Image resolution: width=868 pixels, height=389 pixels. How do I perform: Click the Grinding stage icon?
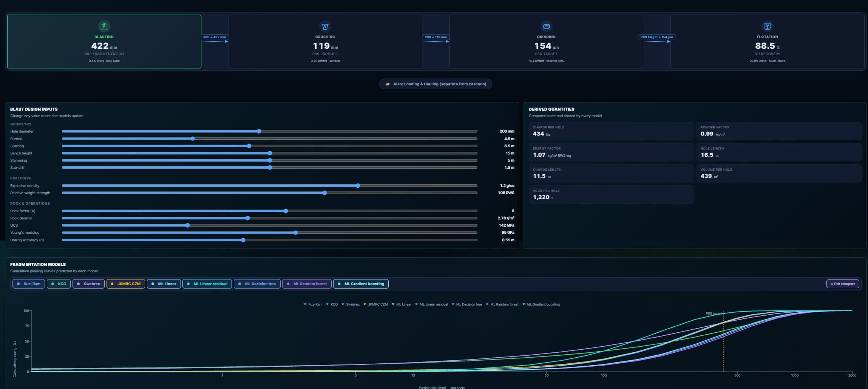[546, 26]
